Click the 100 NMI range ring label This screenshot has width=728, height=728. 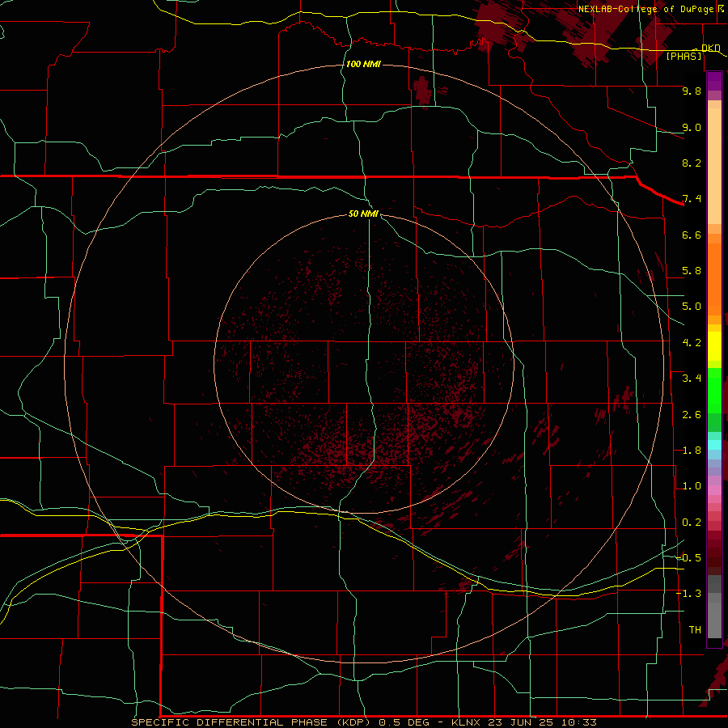pos(363,64)
